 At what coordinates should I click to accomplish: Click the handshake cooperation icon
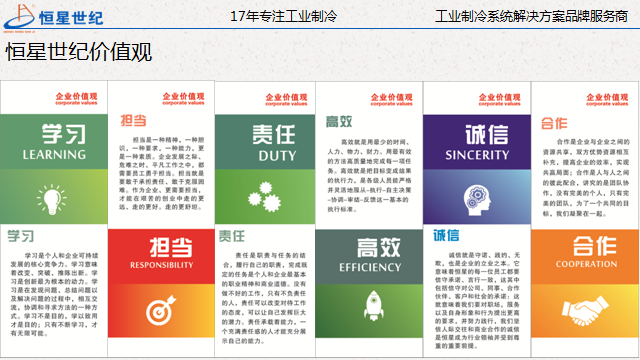tap(585, 311)
